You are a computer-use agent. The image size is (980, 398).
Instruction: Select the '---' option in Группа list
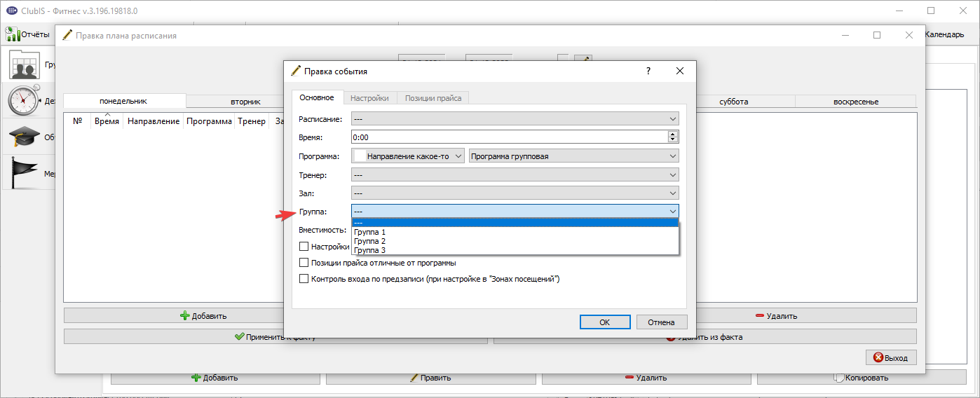point(515,223)
